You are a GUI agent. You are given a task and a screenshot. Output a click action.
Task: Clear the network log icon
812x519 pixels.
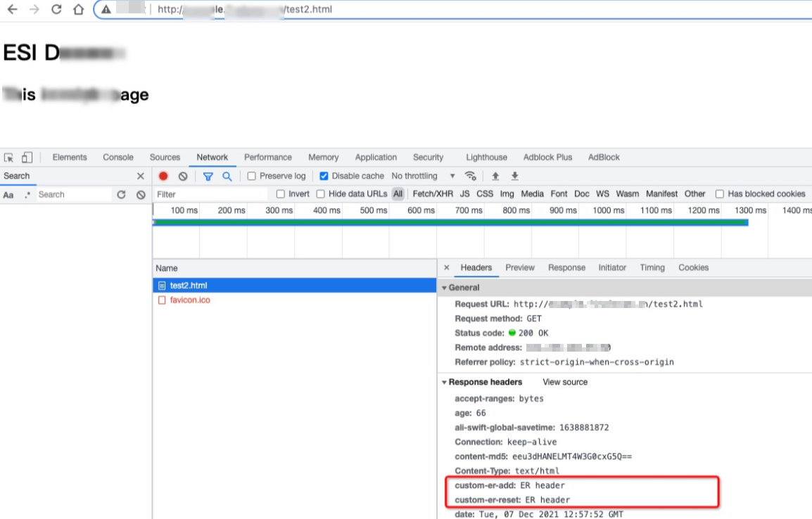point(183,177)
